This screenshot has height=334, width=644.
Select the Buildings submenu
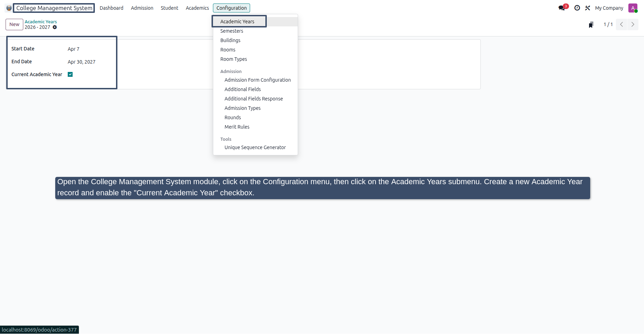pos(255,40)
